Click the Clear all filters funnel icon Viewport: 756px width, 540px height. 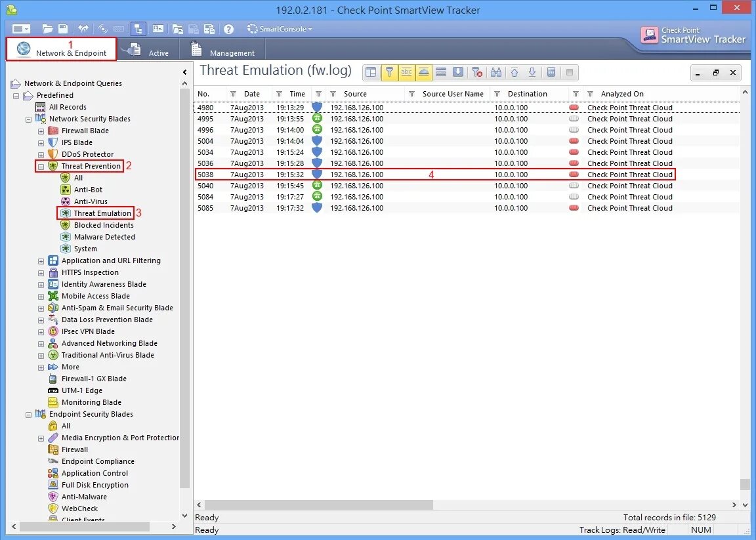[x=477, y=72]
